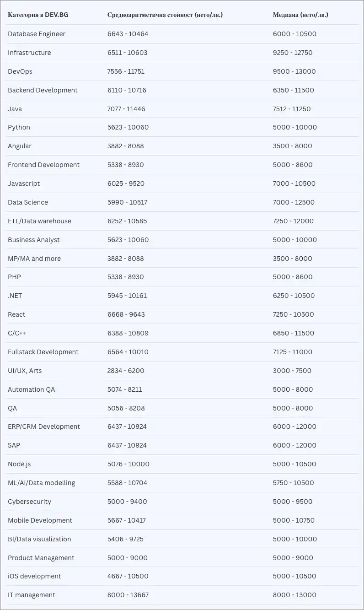Click the 'Медиана (нето/лв.)' column header

tap(300, 15)
